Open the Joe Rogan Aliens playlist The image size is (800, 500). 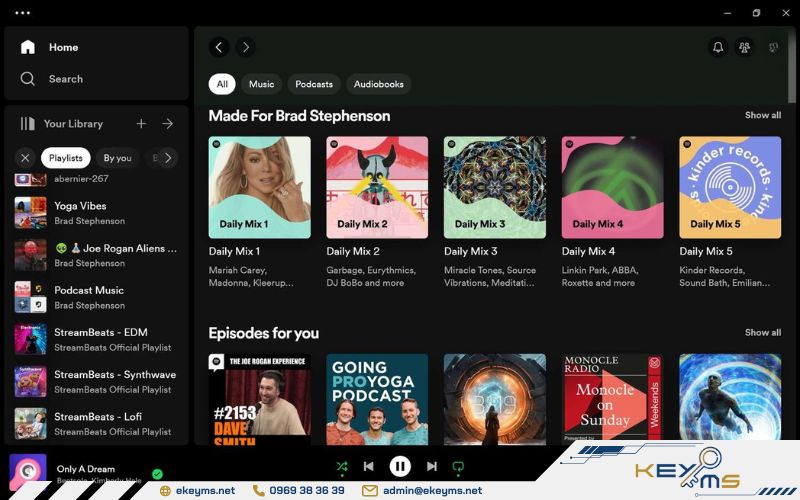point(96,255)
